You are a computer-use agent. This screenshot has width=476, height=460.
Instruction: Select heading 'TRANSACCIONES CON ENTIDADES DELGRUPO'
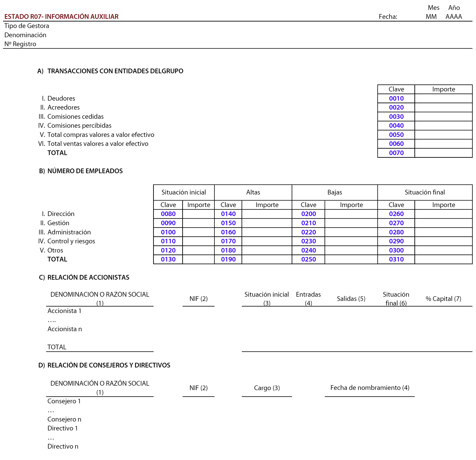click(x=115, y=71)
